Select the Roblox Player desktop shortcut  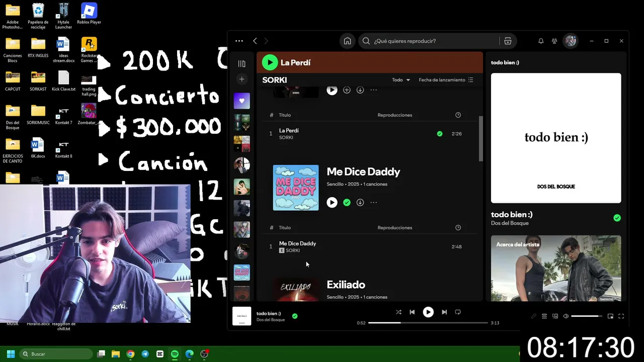coord(89,14)
